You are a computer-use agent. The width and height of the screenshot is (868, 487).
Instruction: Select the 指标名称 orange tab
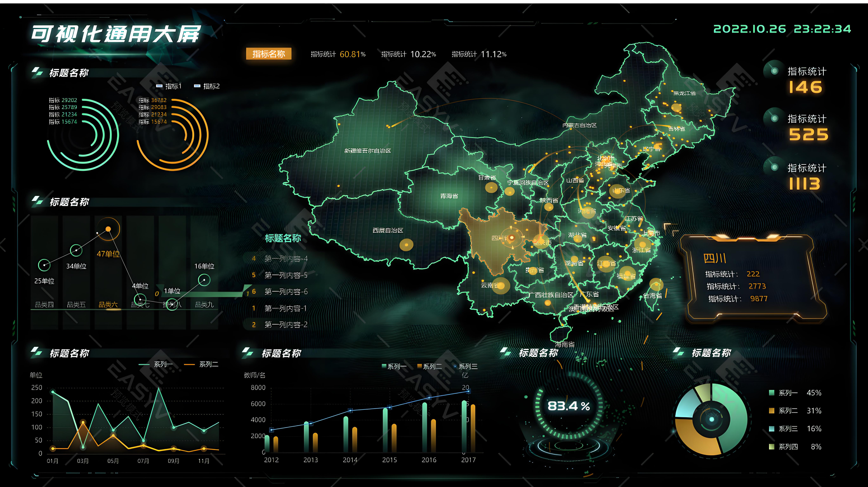[269, 54]
